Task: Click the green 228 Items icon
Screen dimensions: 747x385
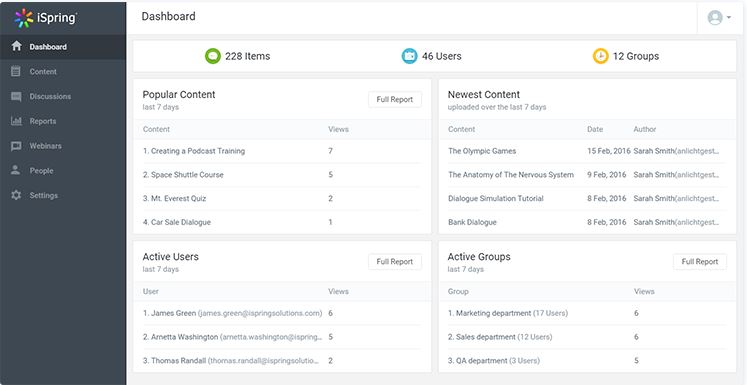Action: pos(213,56)
